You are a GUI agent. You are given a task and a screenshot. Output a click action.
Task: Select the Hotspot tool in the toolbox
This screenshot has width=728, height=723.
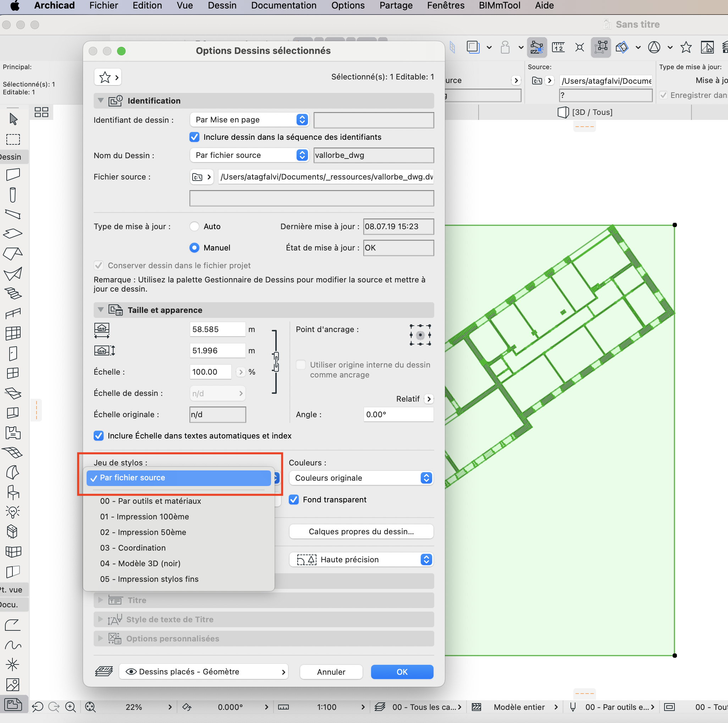point(13,664)
